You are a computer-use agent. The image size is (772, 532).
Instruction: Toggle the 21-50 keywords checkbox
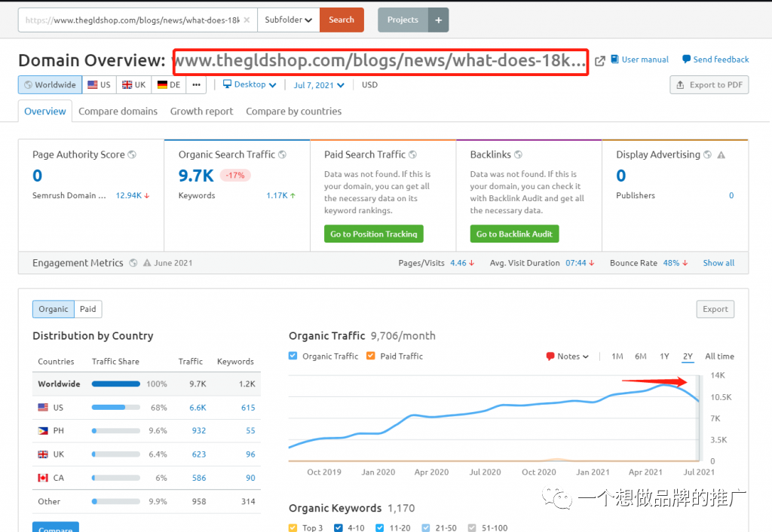(426, 527)
